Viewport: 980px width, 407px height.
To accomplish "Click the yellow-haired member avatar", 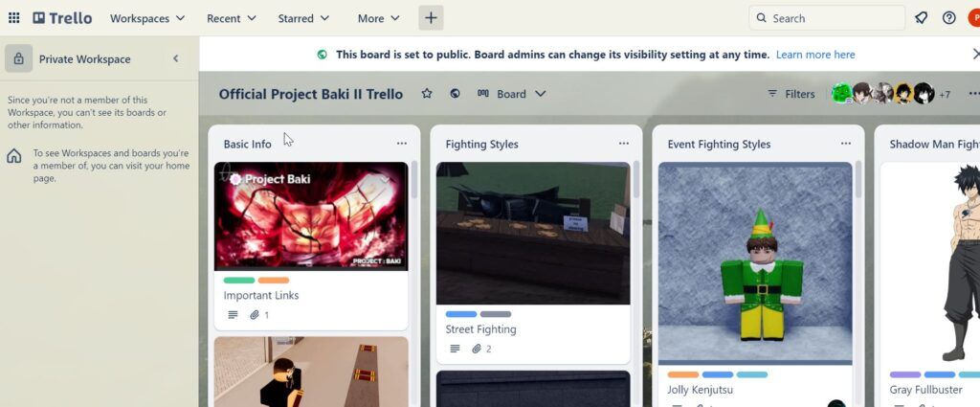I will (903, 93).
